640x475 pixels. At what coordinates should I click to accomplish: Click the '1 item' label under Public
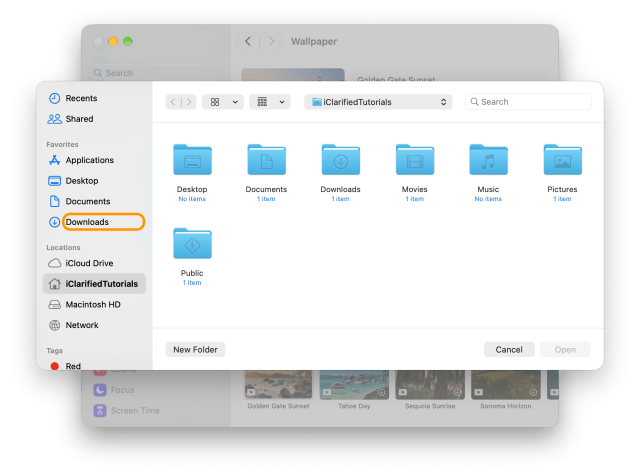coord(192,282)
